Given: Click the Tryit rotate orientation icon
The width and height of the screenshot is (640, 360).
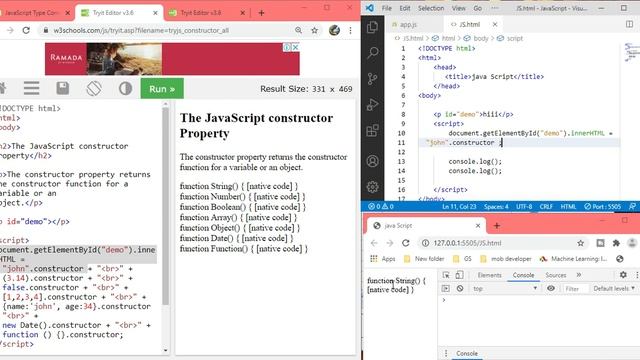Looking at the screenshot, I should tap(94, 88).
